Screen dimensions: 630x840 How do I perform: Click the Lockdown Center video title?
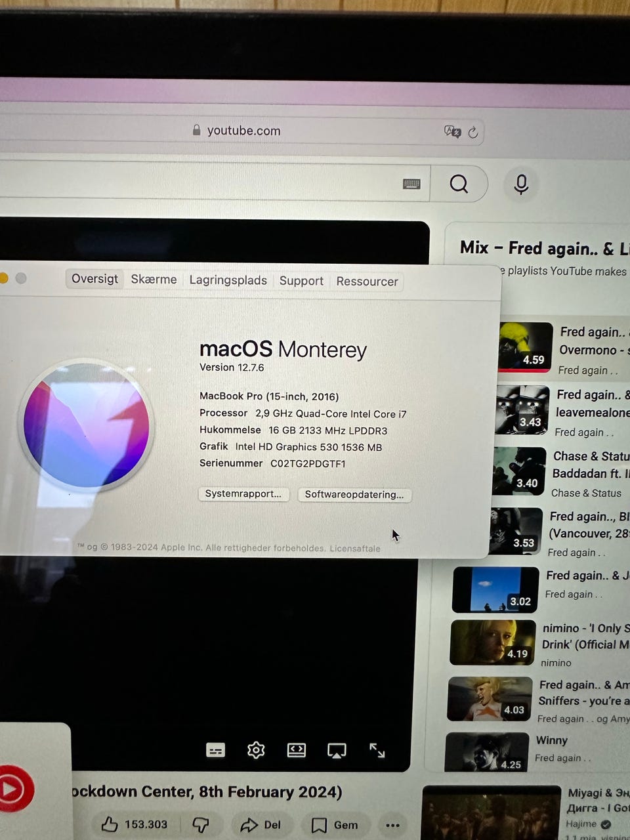(207, 791)
